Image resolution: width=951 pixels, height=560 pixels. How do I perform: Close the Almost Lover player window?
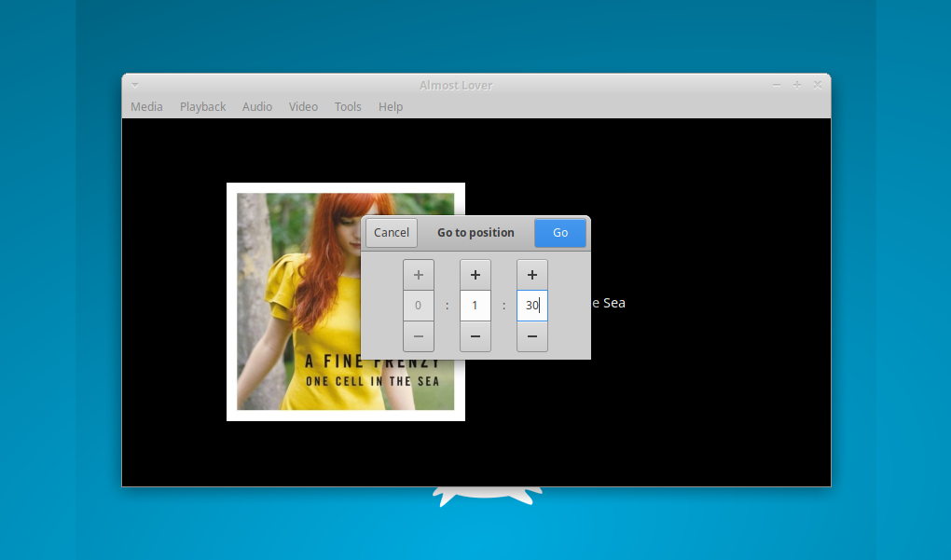818,85
